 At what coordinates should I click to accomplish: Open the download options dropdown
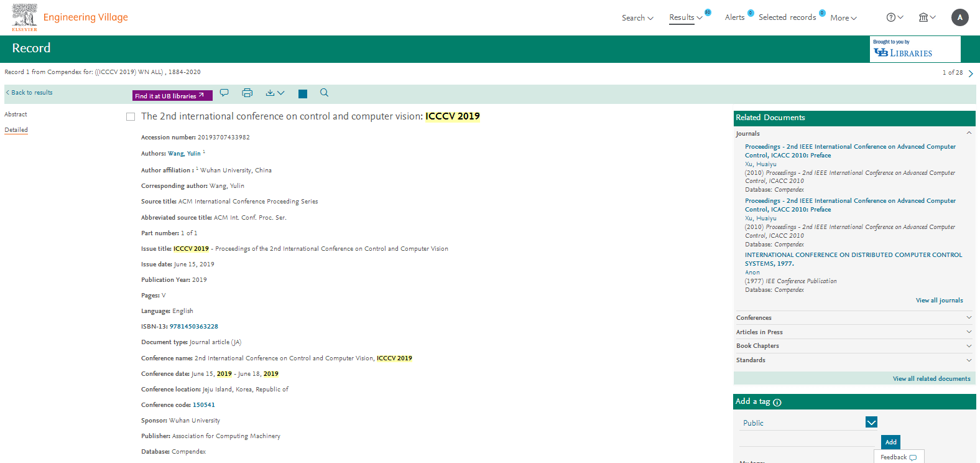click(275, 93)
